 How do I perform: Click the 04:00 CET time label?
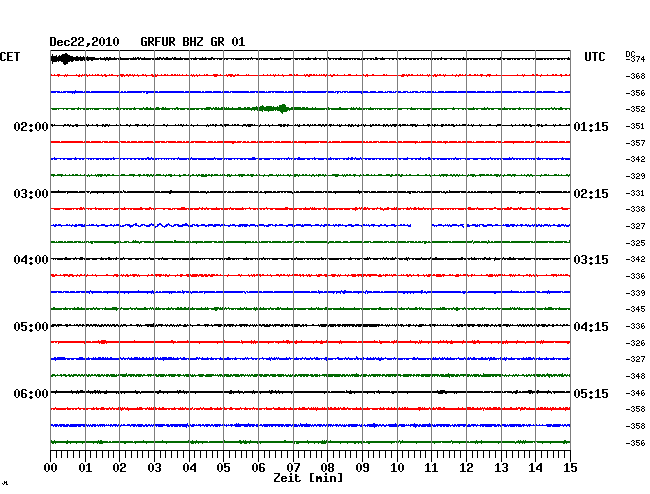click(x=31, y=260)
